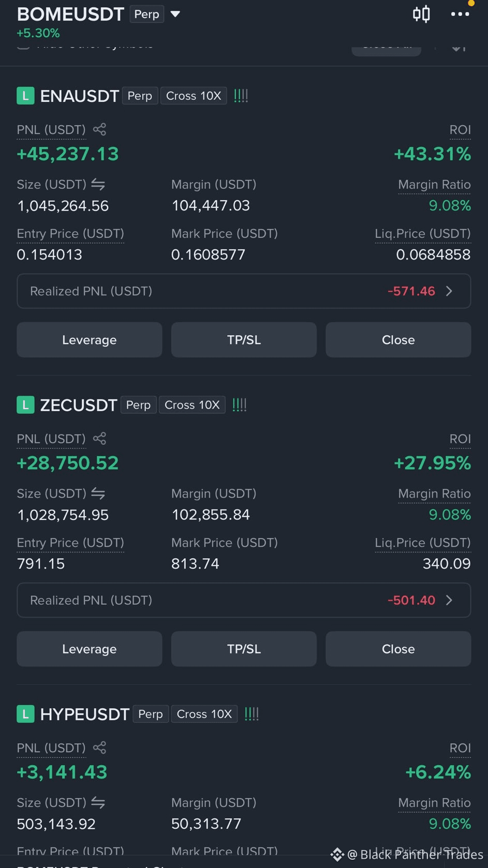488x868 pixels.
Task: Open the ZECUSDT pair title
Action: tap(79, 405)
